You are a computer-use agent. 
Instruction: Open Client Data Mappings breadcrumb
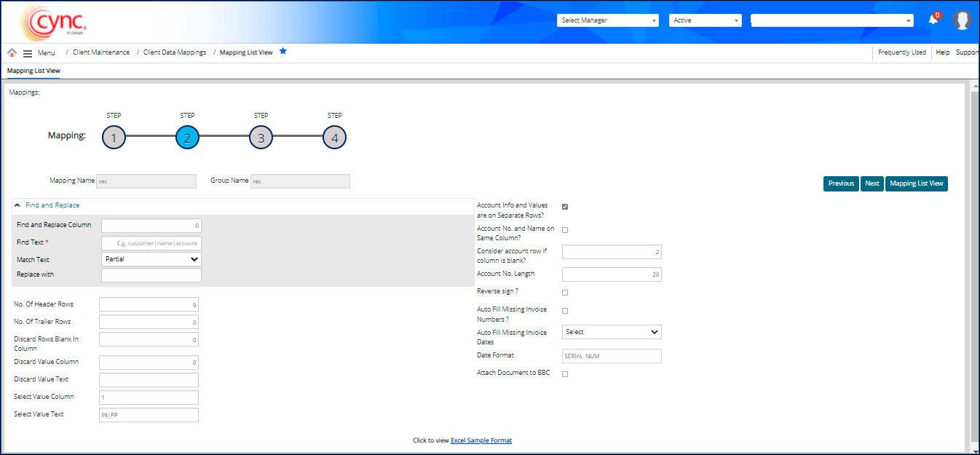[x=175, y=52]
